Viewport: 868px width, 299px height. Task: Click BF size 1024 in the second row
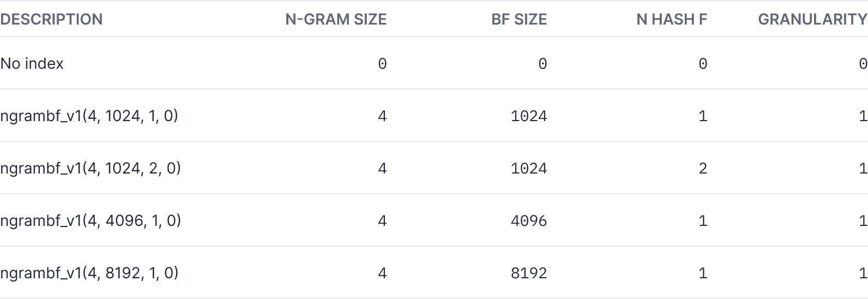529,116
